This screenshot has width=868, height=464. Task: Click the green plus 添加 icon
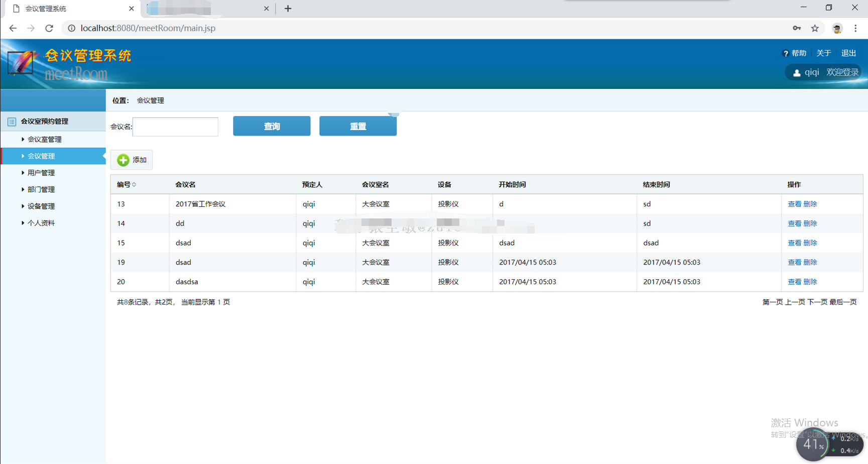coord(123,160)
